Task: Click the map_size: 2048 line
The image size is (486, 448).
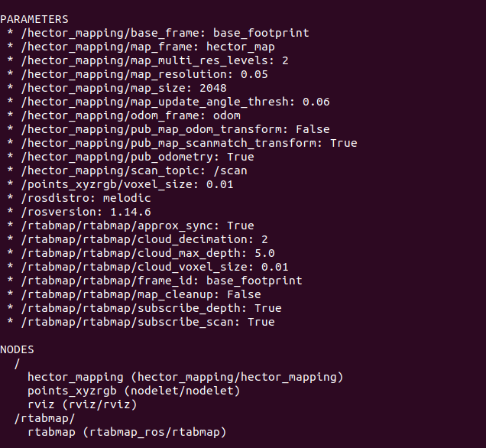Action: 124,88
